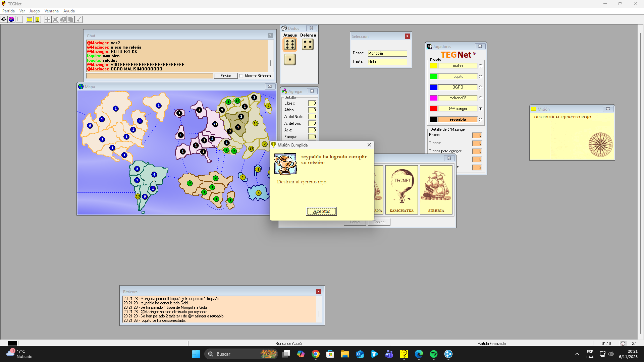Viewport: 644px width, 362px height.
Task: Click the gray checkmark end-turn toolbar icon
Action: [x=78, y=19]
